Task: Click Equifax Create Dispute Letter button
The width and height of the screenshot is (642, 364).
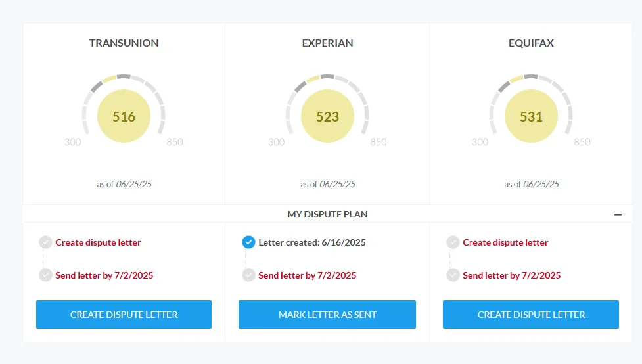Action: point(531,315)
